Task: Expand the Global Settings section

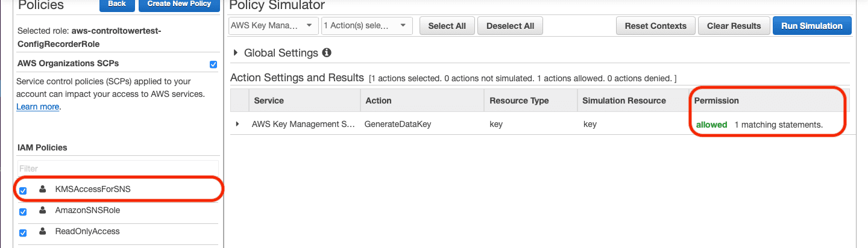Action: tap(236, 53)
